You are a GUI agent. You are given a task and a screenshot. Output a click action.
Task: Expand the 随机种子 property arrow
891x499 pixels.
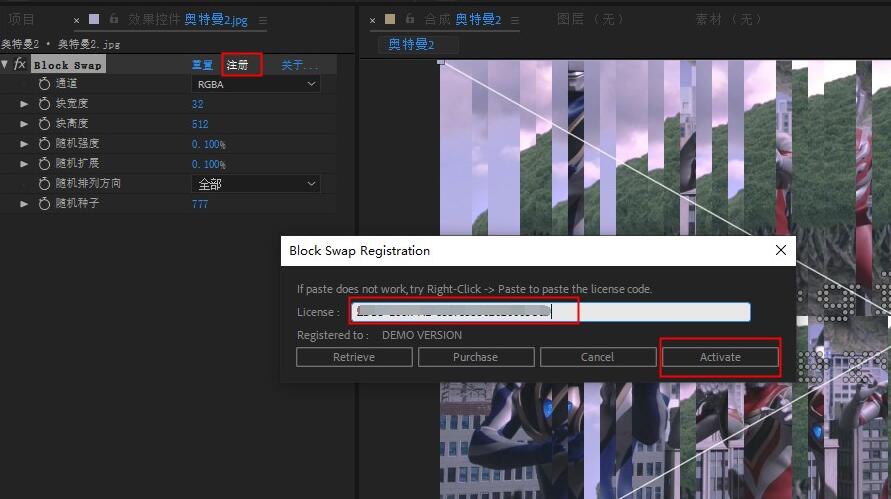24,203
